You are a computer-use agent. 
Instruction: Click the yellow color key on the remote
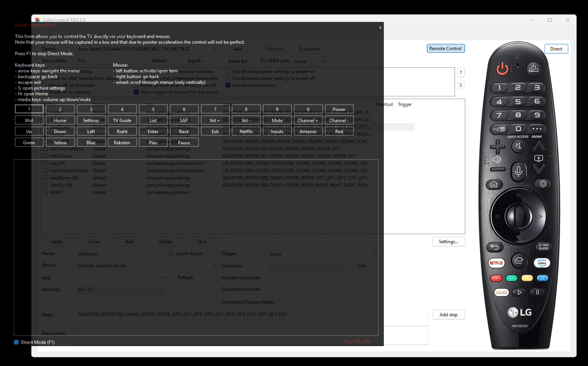[x=527, y=278]
